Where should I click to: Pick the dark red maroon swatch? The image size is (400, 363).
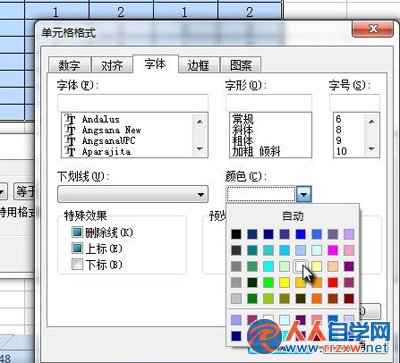tap(349, 298)
